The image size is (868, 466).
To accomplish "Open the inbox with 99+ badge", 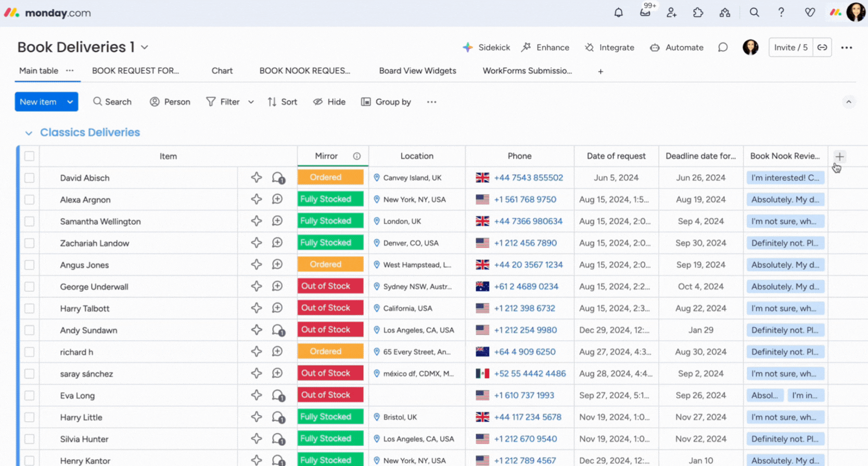I will point(645,12).
